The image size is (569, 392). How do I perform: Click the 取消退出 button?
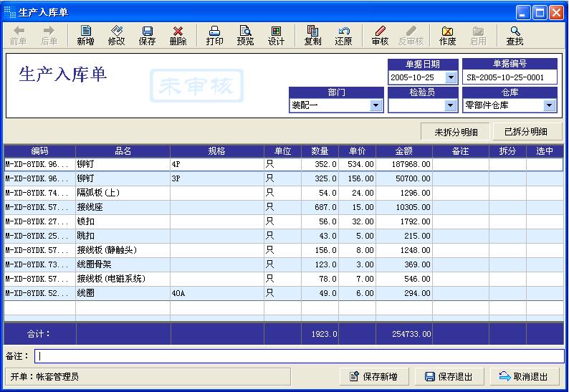(524, 377)
